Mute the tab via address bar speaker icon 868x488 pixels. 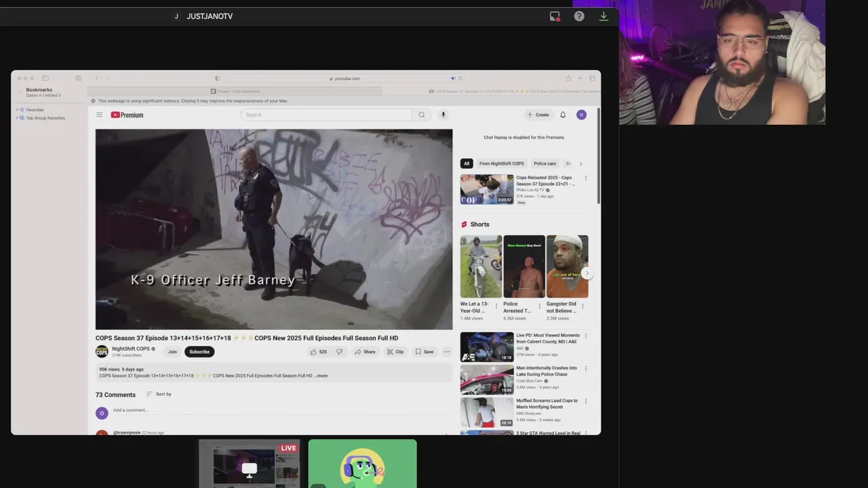point(453,78)
